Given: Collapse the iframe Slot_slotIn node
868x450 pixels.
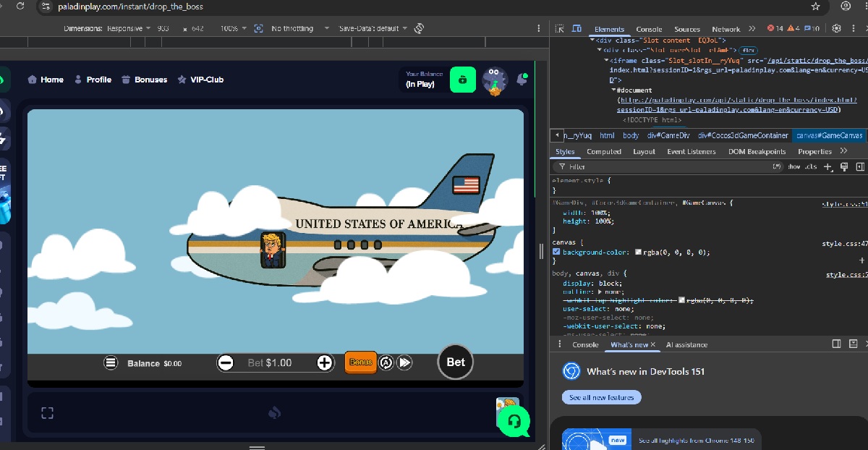Looking at the screenshot, I should 605,61.
